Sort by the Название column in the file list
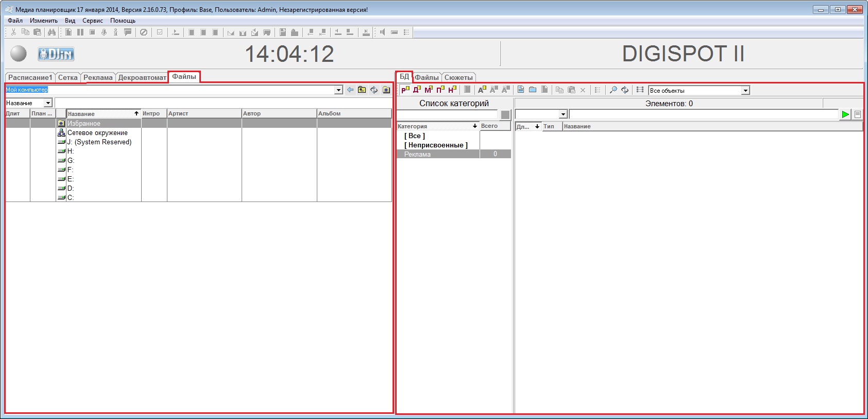 104,113
